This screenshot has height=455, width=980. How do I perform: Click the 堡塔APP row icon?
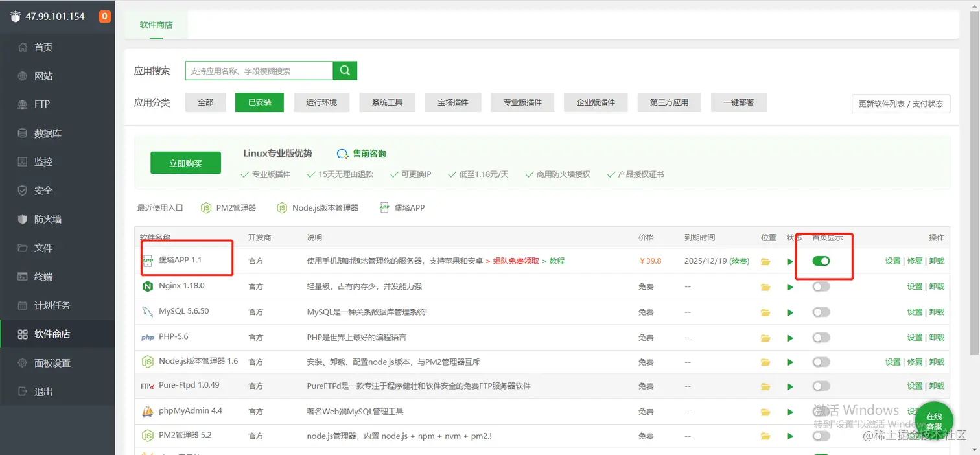pyautogui.click(x=147, y=261)
